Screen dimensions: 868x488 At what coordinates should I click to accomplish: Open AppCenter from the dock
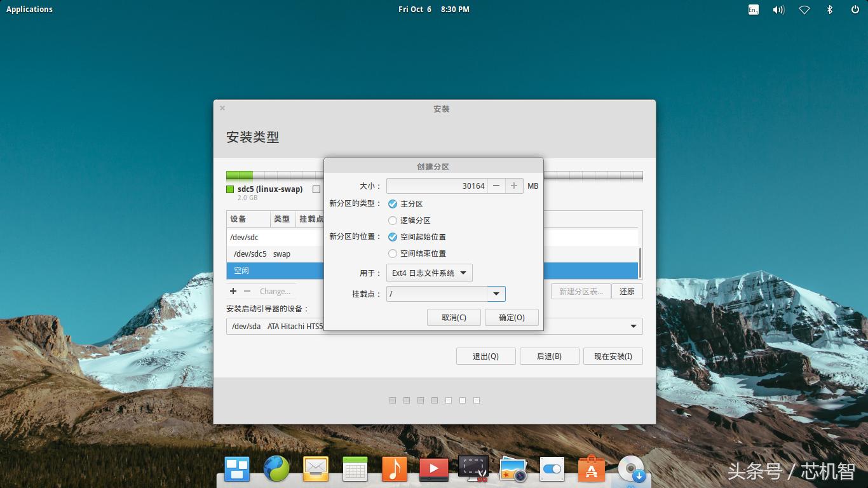(591, 468)
